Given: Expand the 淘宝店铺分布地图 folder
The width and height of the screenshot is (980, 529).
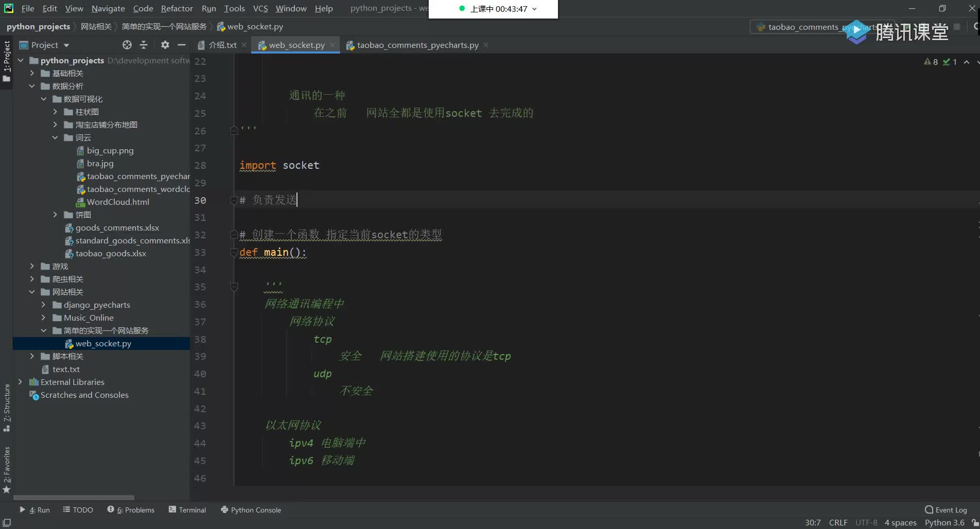Looking at the screenshot, I should (x=55, y=125).
